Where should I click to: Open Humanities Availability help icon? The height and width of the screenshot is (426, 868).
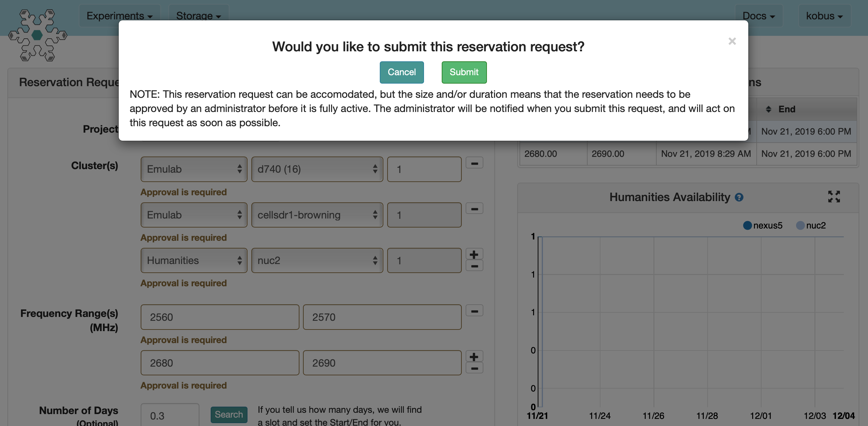point(739,198)
